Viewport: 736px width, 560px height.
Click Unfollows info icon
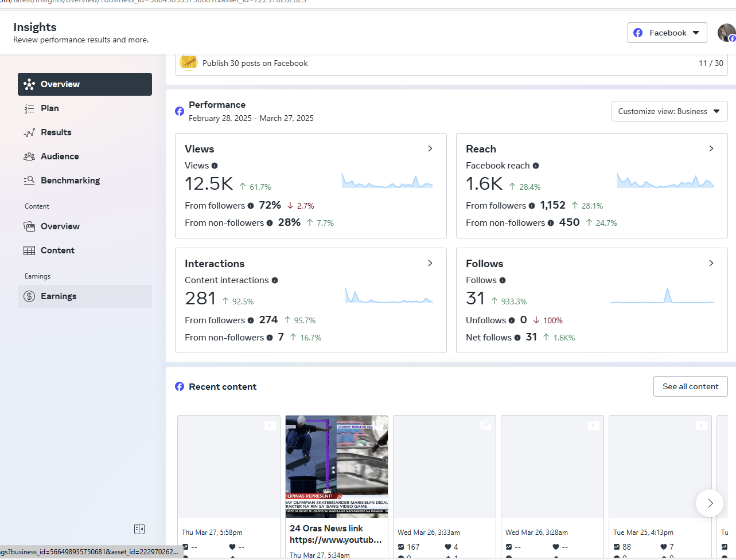tap(512, 320)
